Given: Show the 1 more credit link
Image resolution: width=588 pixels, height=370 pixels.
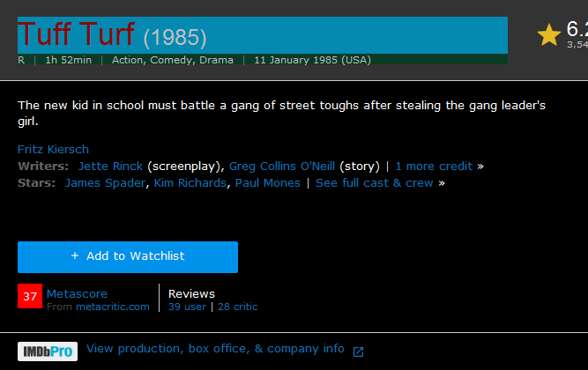Looking at the screenshot, I should click(x=434, y=166).
